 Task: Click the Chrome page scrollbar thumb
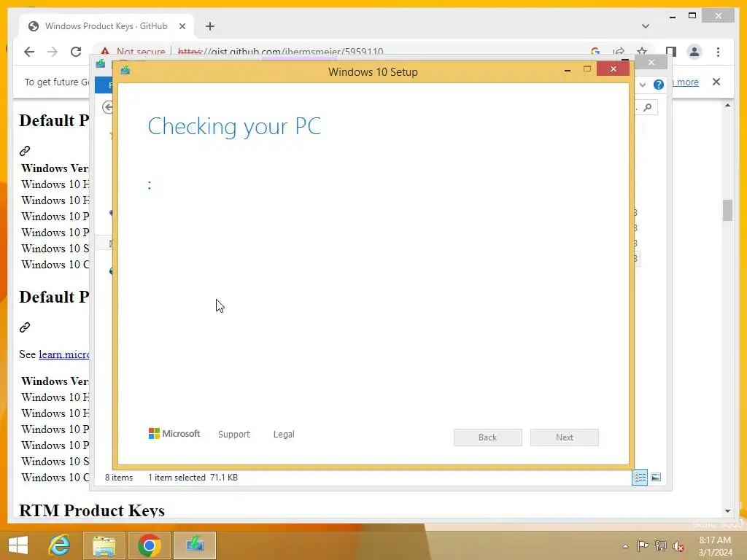(x=727, y=211)
